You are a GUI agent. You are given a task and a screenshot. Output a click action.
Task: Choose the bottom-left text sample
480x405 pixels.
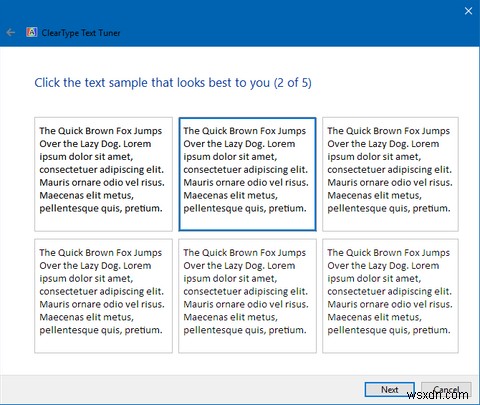tap(103, 296)
